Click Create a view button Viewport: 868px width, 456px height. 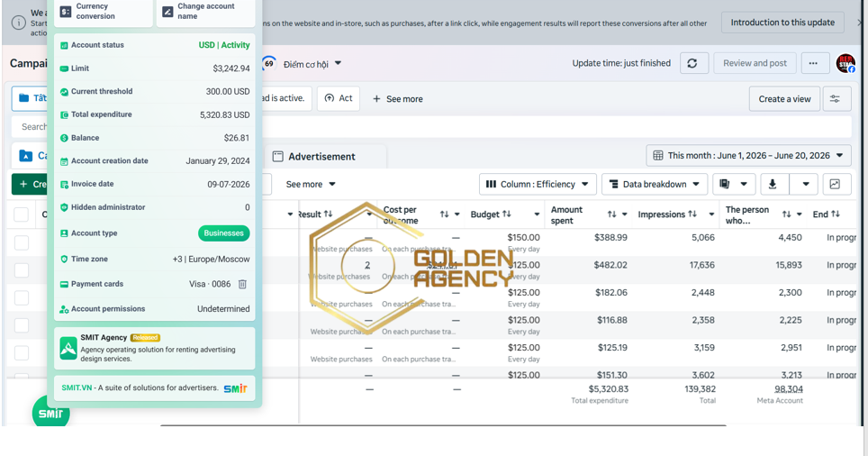pyautogui.click(x=784, y=98)
